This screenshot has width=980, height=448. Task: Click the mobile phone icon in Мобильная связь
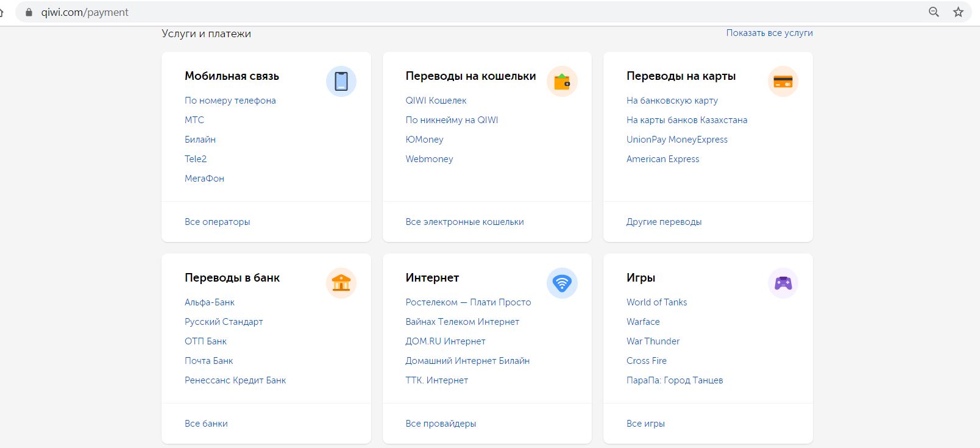click(x=341, y=81)
